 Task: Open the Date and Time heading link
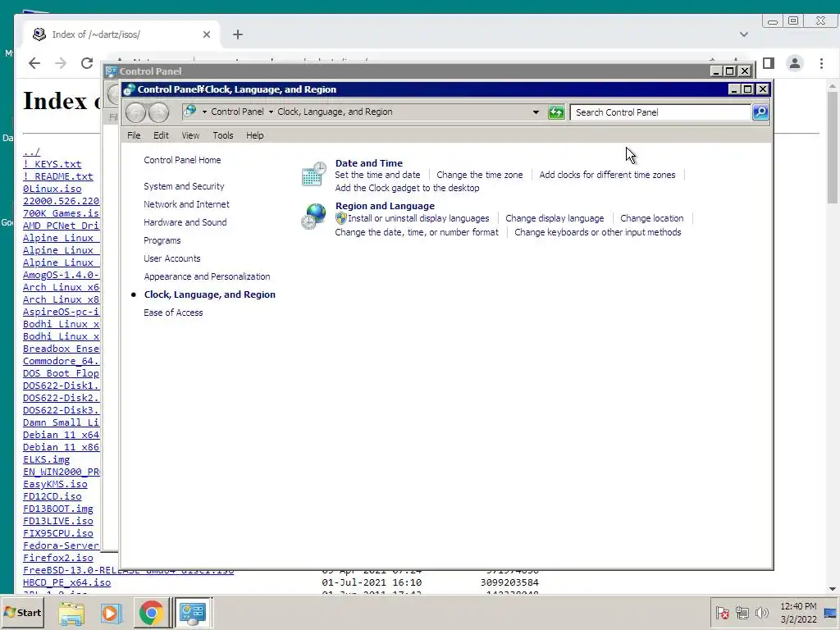(x=368, y=163)
